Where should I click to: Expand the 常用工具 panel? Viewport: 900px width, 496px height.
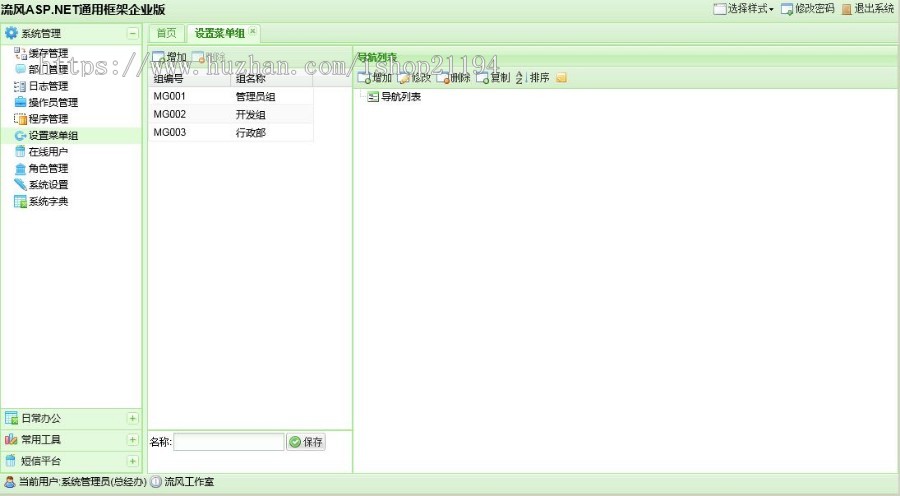click(133, 440)
